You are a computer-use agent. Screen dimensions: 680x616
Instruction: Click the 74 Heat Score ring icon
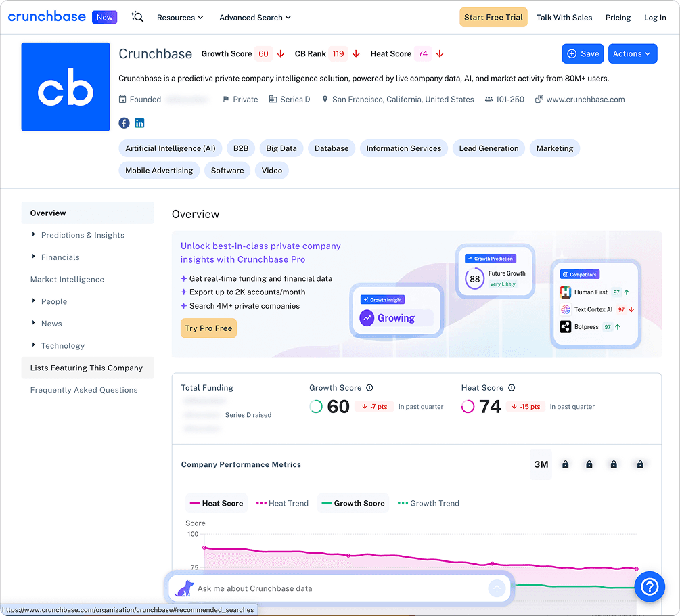468,406
